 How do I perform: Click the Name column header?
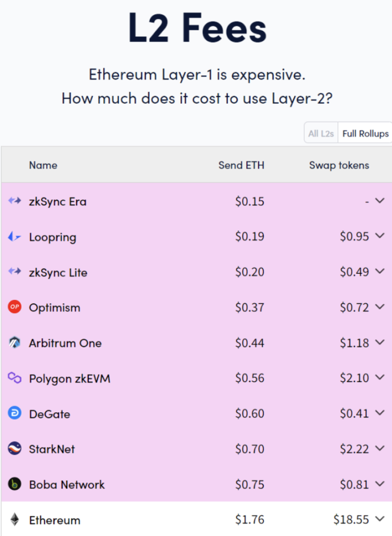(x=43, y=165)
